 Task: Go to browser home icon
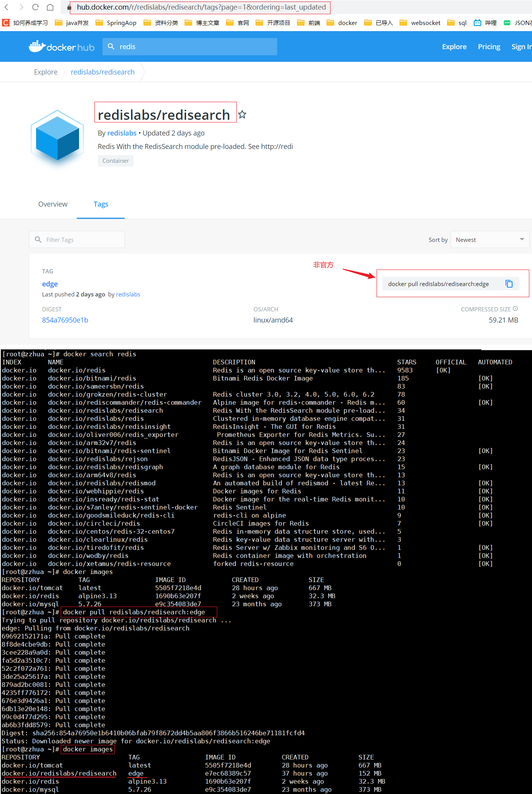tap(50, 7)
